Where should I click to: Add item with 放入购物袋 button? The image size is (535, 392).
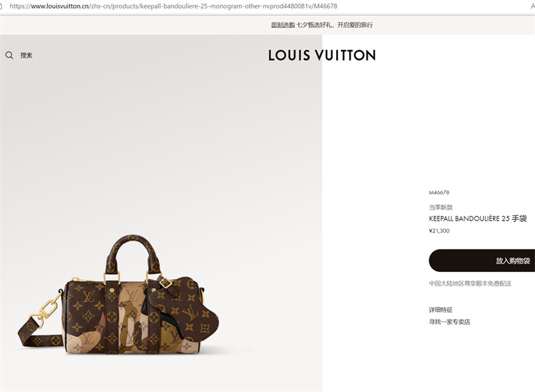(x=481, y=260)
